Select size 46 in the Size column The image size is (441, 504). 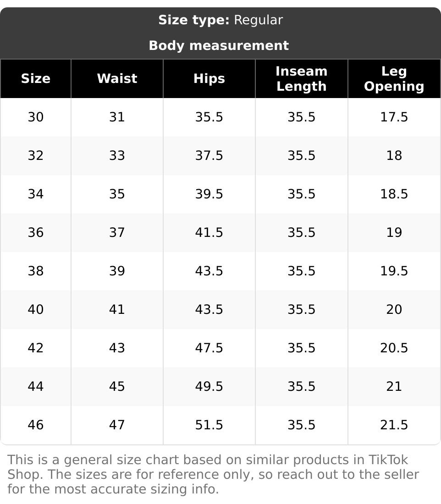[36, 425]
